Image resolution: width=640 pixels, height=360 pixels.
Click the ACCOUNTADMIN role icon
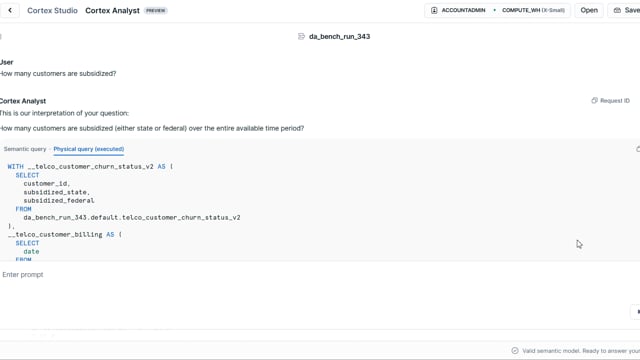(434, 10)
